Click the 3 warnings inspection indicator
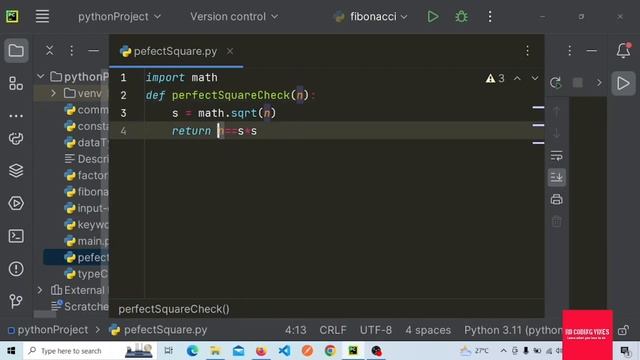Viewport: 640px width, 360px height. (495, 78)
